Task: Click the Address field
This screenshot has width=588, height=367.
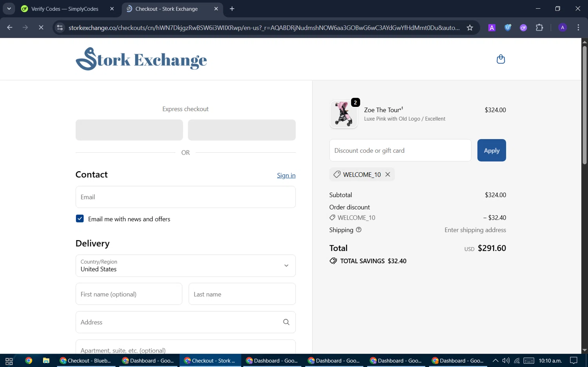Action: click(185, 322)
